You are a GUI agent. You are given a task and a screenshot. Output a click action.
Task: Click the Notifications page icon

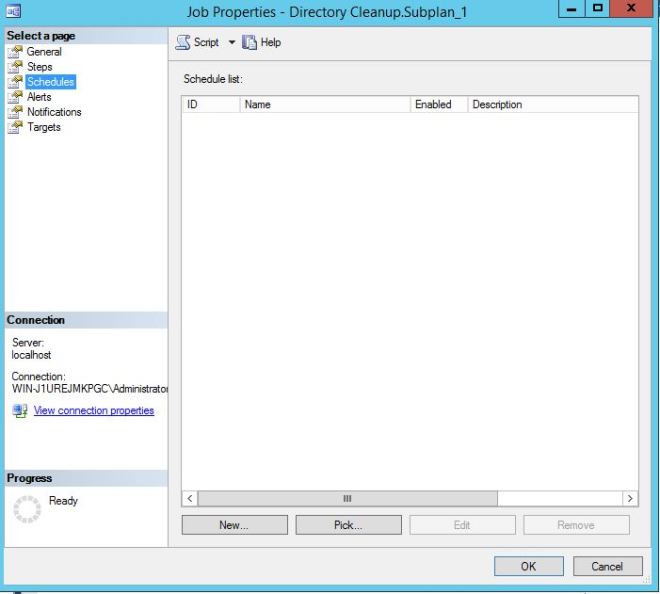(x=16, y=112)
